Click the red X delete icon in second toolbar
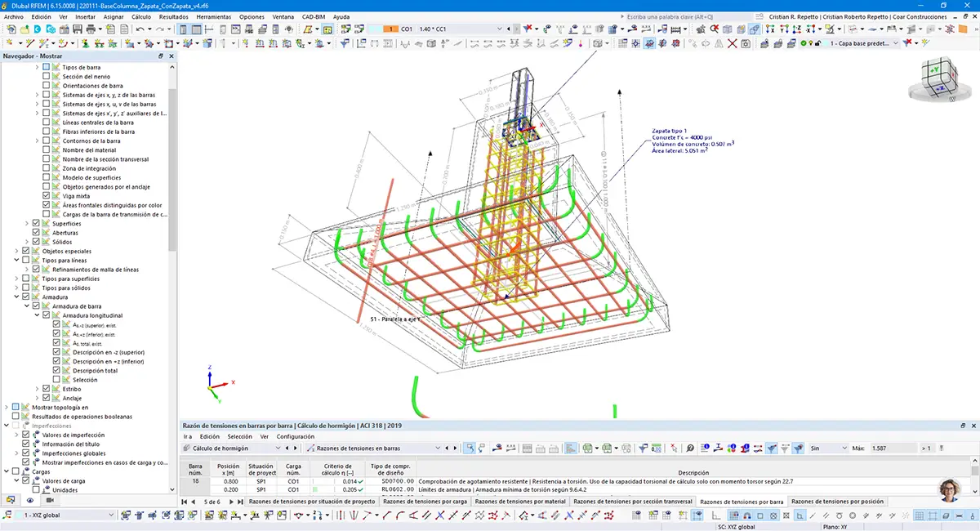 click(x=732, y=42)
